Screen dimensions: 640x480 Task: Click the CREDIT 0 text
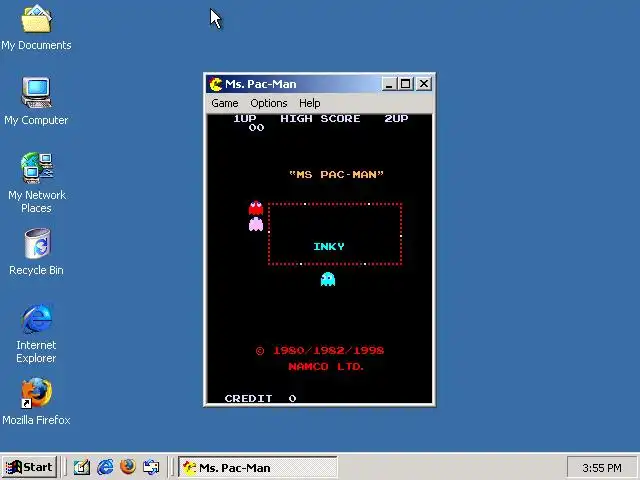point(260,398)
